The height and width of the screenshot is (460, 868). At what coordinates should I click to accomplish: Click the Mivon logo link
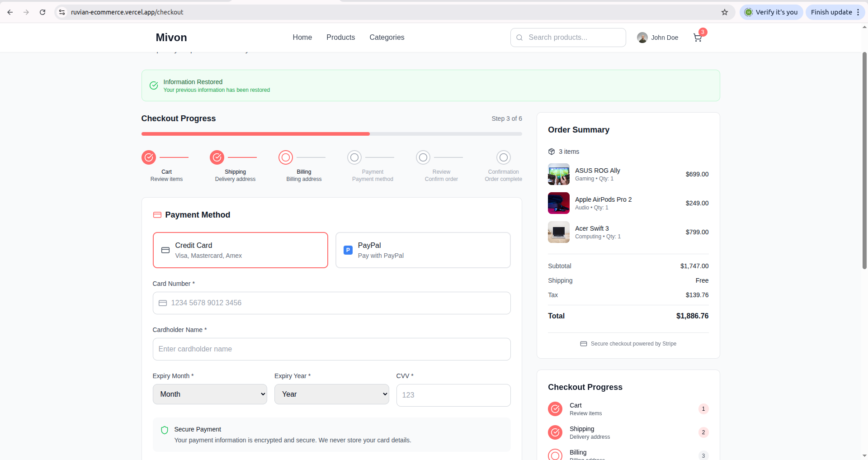tap(171, 38)
